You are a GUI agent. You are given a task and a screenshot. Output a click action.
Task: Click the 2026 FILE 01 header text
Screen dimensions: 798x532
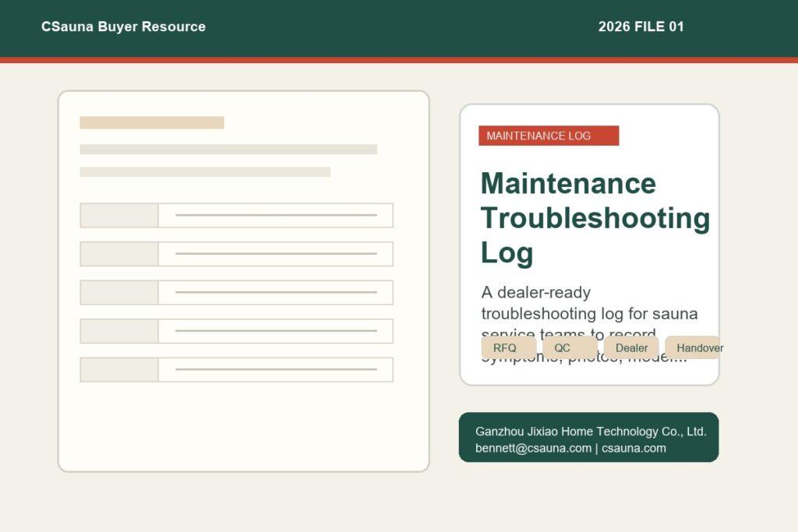[641, 26]
